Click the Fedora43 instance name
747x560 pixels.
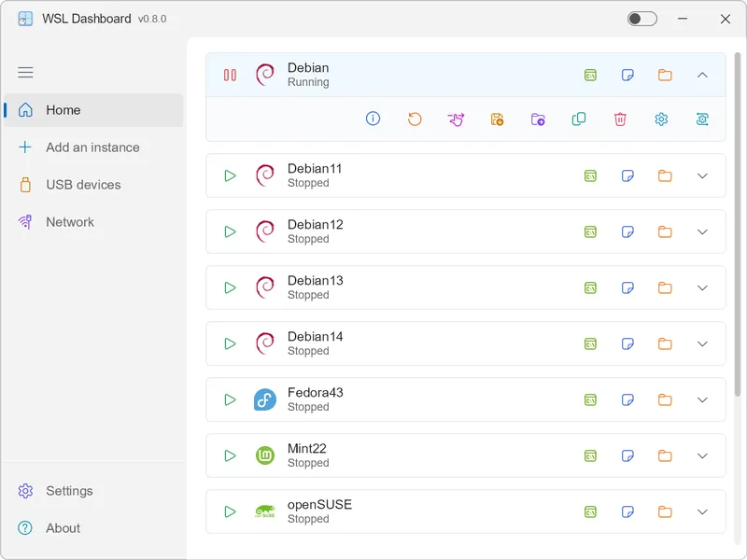[x=316, y=392]
